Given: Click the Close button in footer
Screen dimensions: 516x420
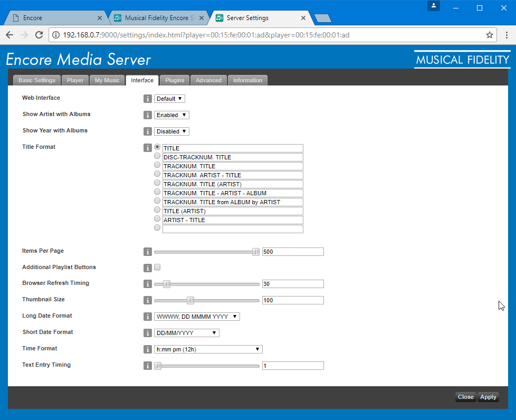Looking at the screenshot, I should (x=465, y=397).
